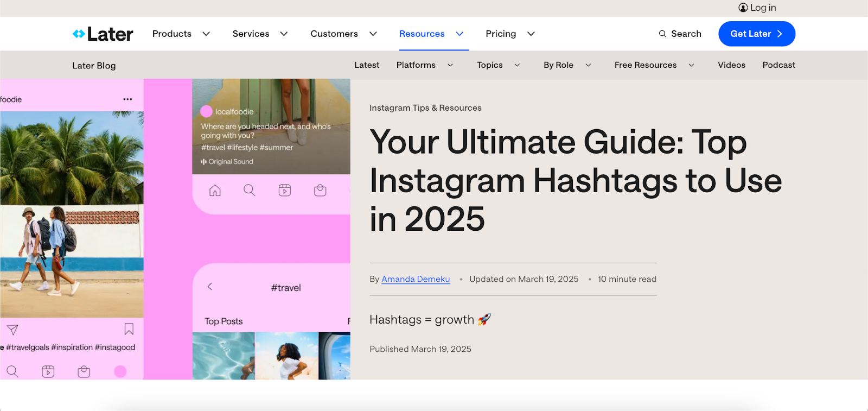Click the reels icon under localfoodie reel
Viewport: 868px width, 411px height.
coord(285,190)
